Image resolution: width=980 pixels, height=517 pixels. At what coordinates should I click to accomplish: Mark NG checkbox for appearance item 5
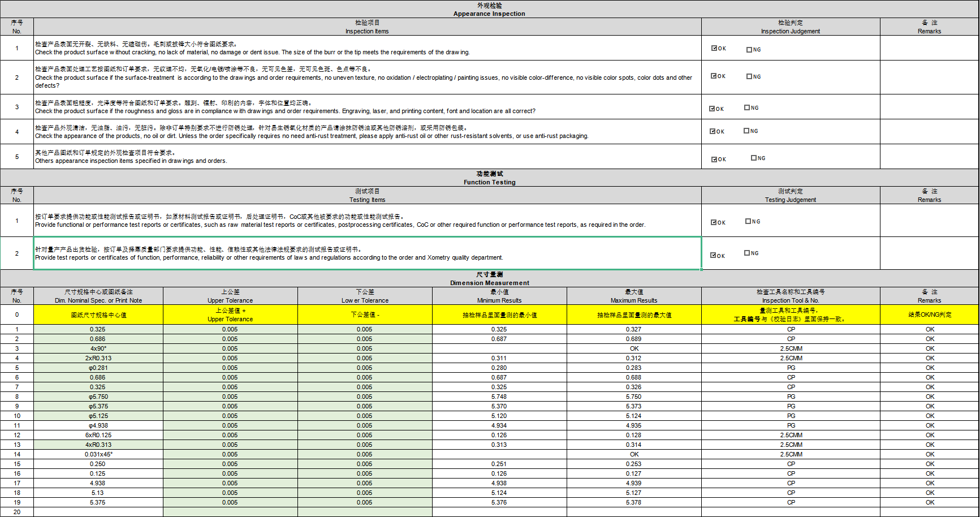point(754,158)
